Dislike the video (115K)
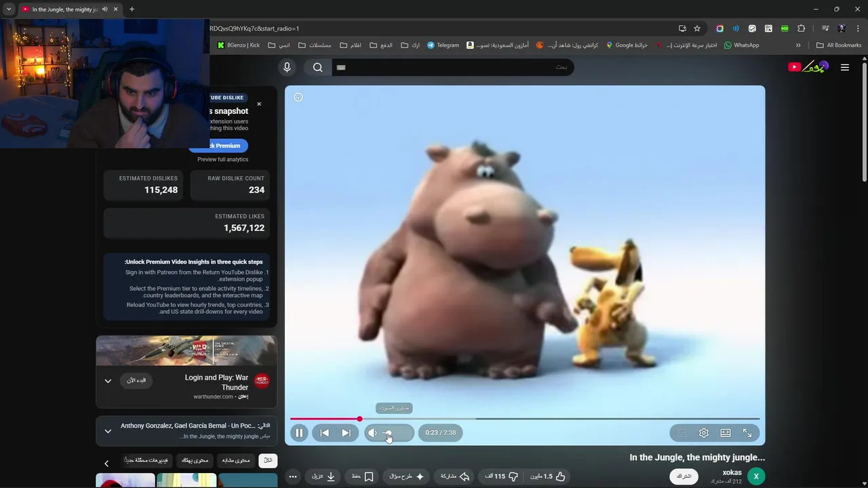Image resolution: width=868 pixels, height=488 pixels. pos(502,476)
